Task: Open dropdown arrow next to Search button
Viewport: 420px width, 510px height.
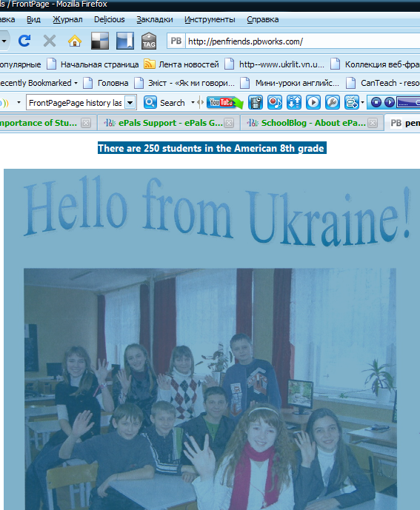Action: point(193,103)
